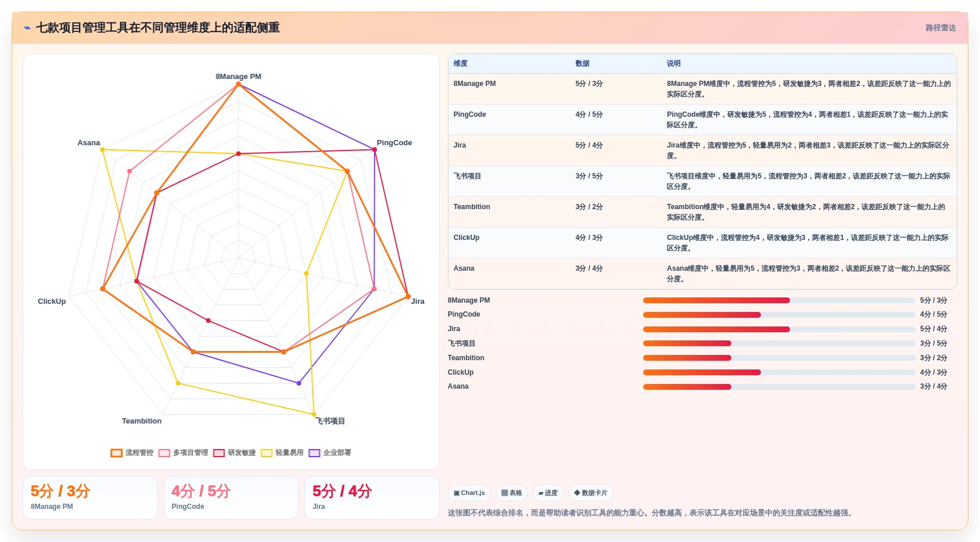Toggle the 流程管控 legend entry
The image size is (980, 542).
pos(132,453)
